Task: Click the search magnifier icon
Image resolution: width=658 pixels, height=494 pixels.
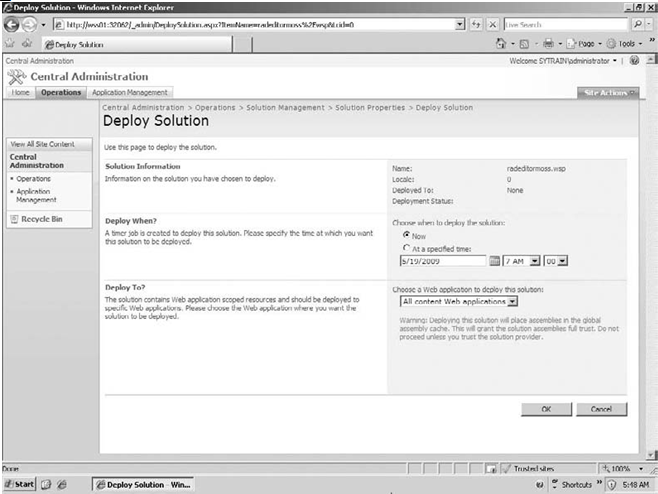Action: click(x=637, y=24)
